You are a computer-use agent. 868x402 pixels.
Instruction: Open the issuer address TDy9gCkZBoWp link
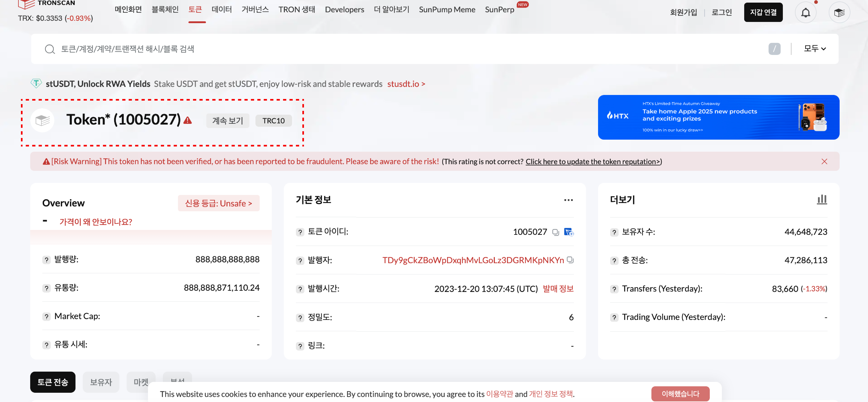473,260
